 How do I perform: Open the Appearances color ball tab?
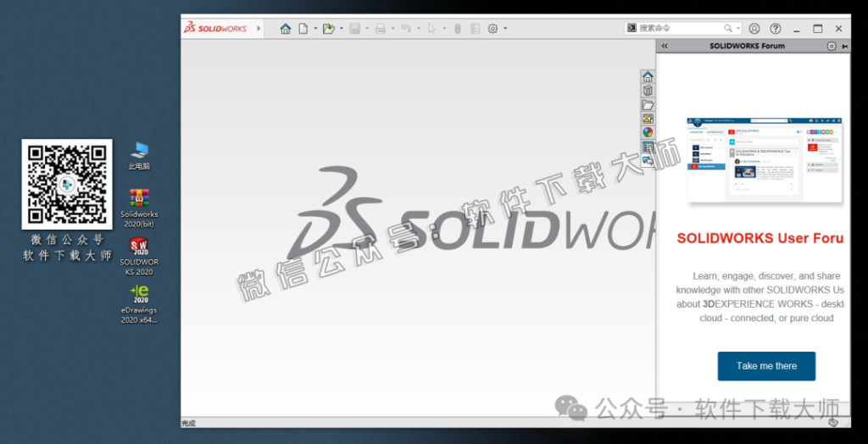coord(648,132)
